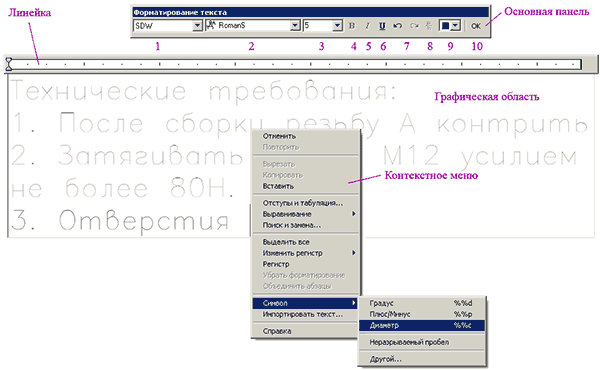Choose Вырезать in the context menu
The width and height of the screenshot is (600, 370).
(305, 164)
